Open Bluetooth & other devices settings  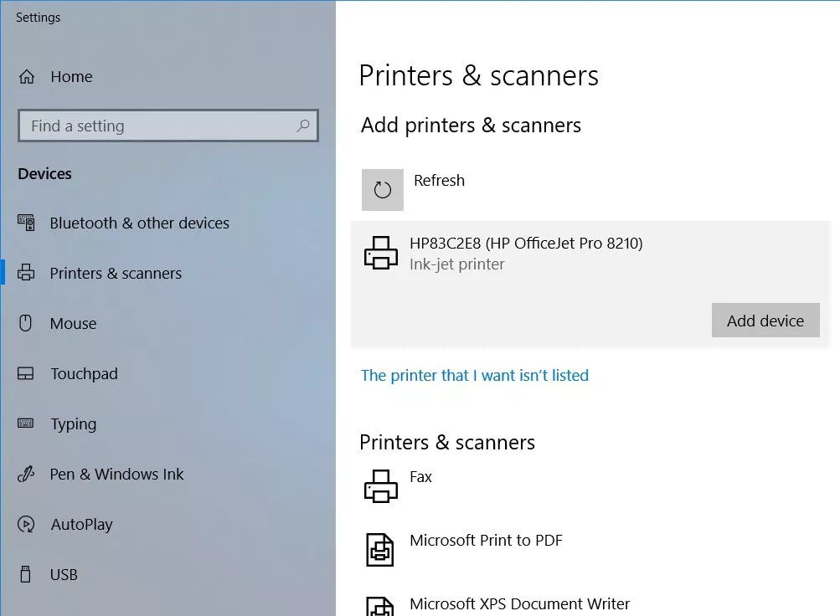[139, 223]
